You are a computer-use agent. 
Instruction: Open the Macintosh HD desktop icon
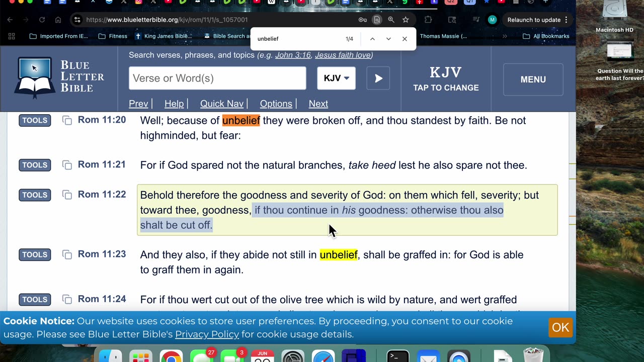pyautogui.click(x=614, y=17)
